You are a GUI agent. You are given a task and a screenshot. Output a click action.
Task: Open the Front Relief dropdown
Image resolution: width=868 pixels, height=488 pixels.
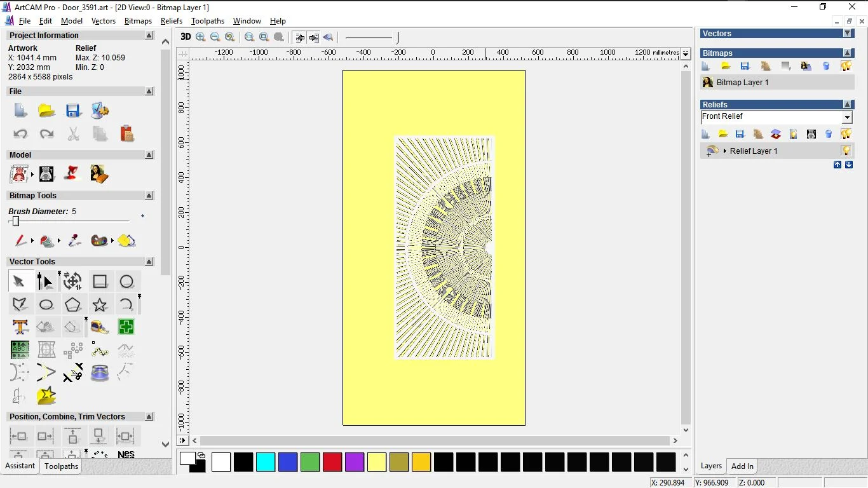coord(846,118)
